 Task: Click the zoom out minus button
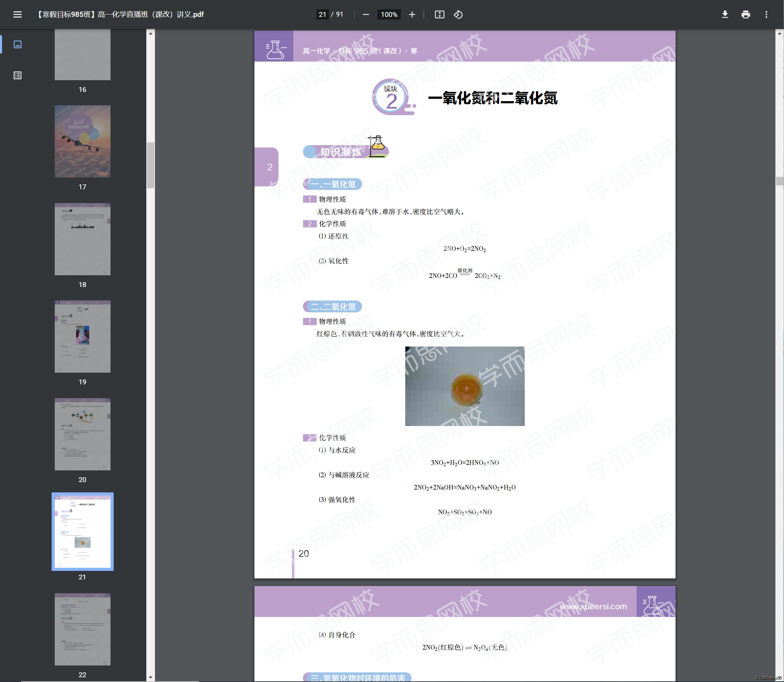[x=366, y=14]
